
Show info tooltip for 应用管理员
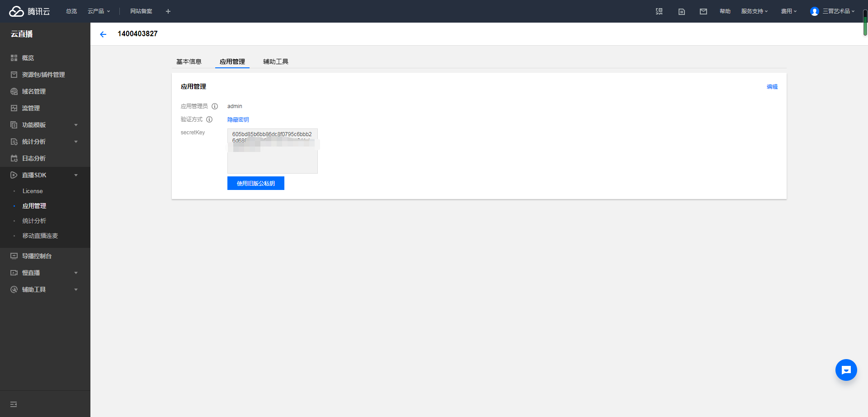tap(215, 106)
